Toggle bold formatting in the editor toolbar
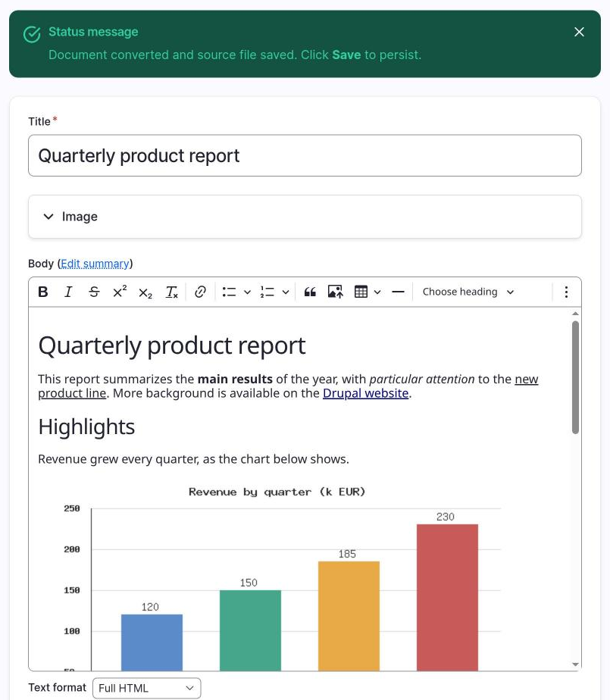Image resolution: width=610 pixels, height=700 pixels. coord(43,292)
